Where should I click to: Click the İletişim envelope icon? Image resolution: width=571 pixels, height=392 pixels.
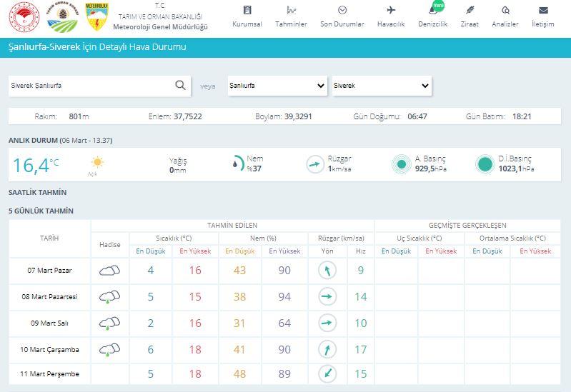[x=543, y=10]
